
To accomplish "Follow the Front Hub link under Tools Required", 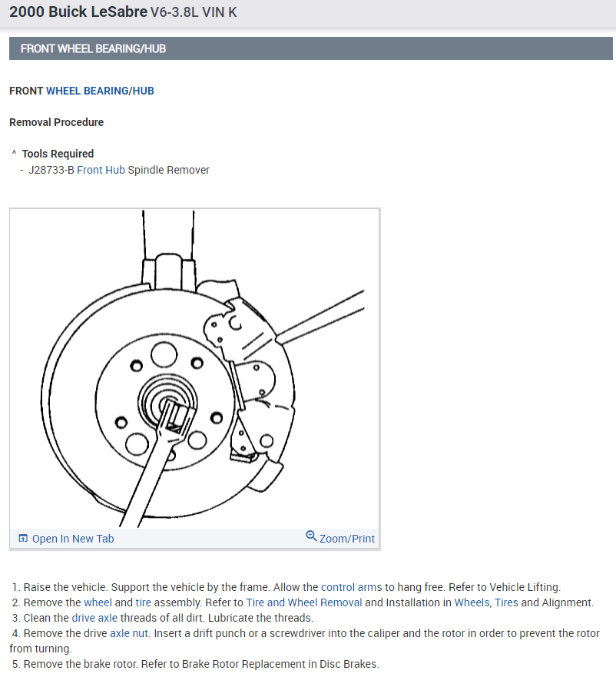I will tap(101, 170).
